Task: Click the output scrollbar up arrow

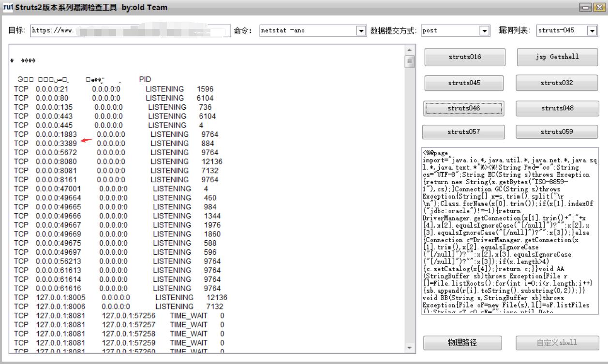Action: coord(410,50)
